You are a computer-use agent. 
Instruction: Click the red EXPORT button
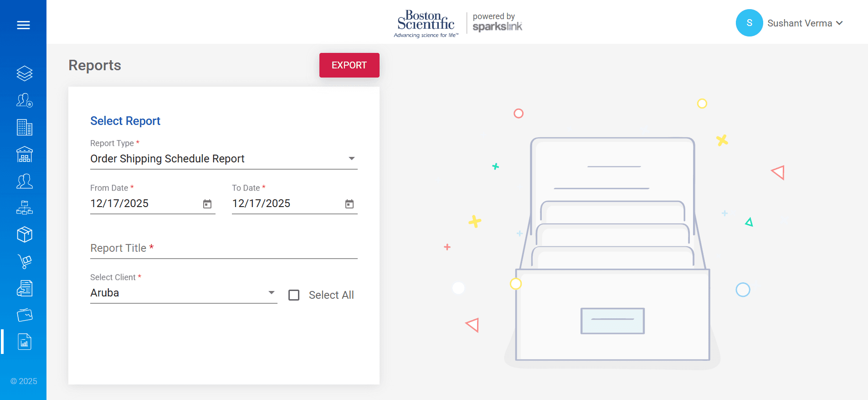(349, 65)
